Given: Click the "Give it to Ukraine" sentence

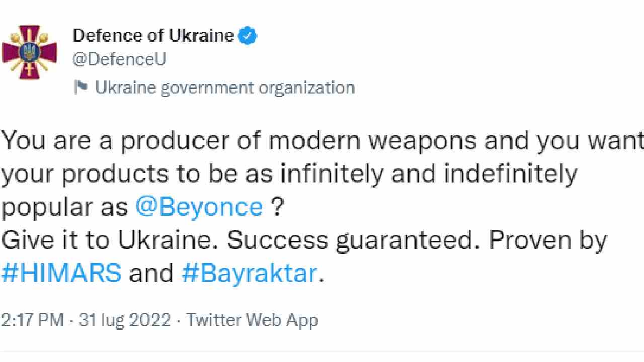Looking at the screenshot, I should point(110,241).
